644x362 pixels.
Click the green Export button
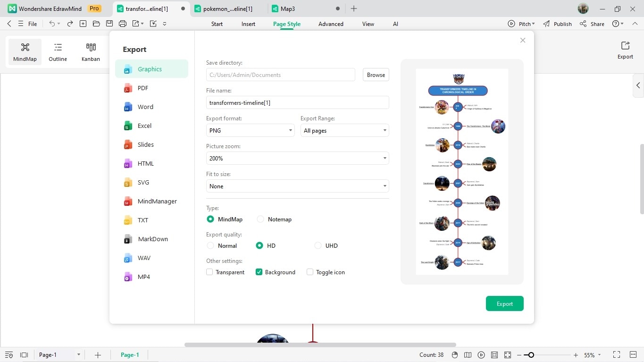coord(505,303)
